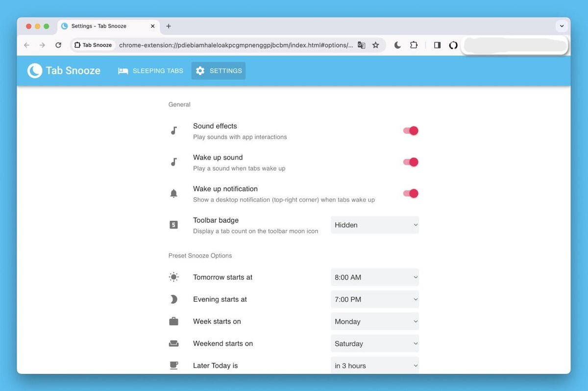Click the gear icon beside Settings
The image size is (588, 391).
(200, 71)
